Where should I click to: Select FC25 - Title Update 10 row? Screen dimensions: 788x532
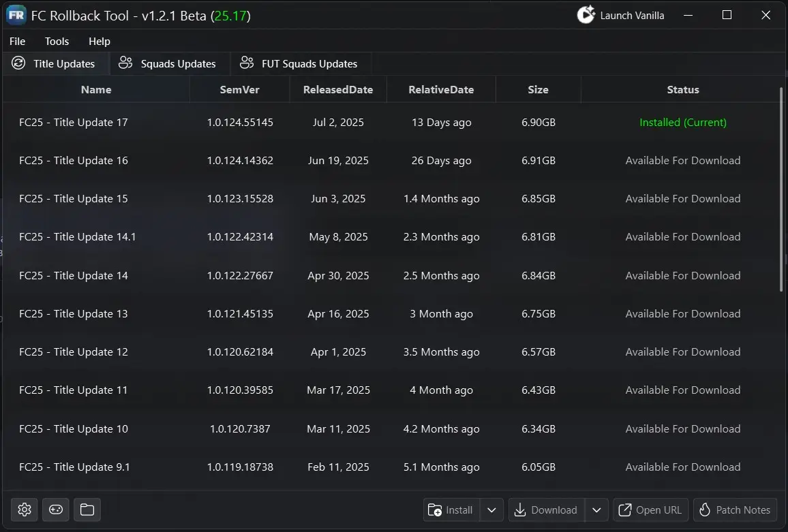(391, 428)
